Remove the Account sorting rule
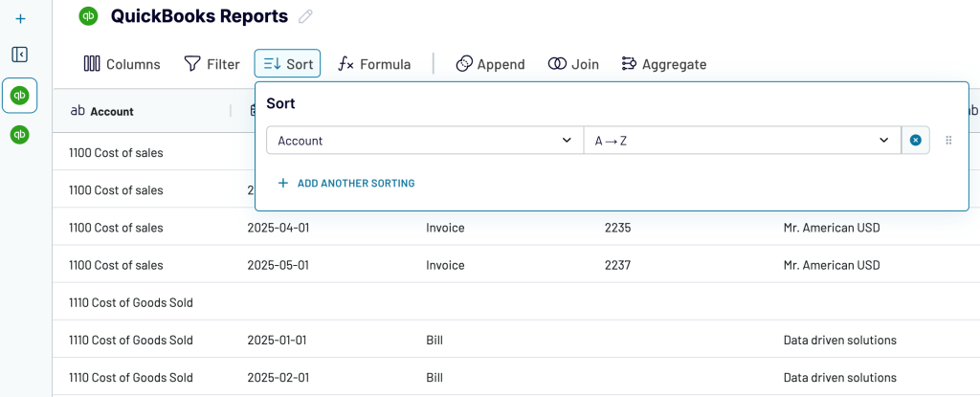This screenshot has width=980, height=397. click(x=916, y=141)
